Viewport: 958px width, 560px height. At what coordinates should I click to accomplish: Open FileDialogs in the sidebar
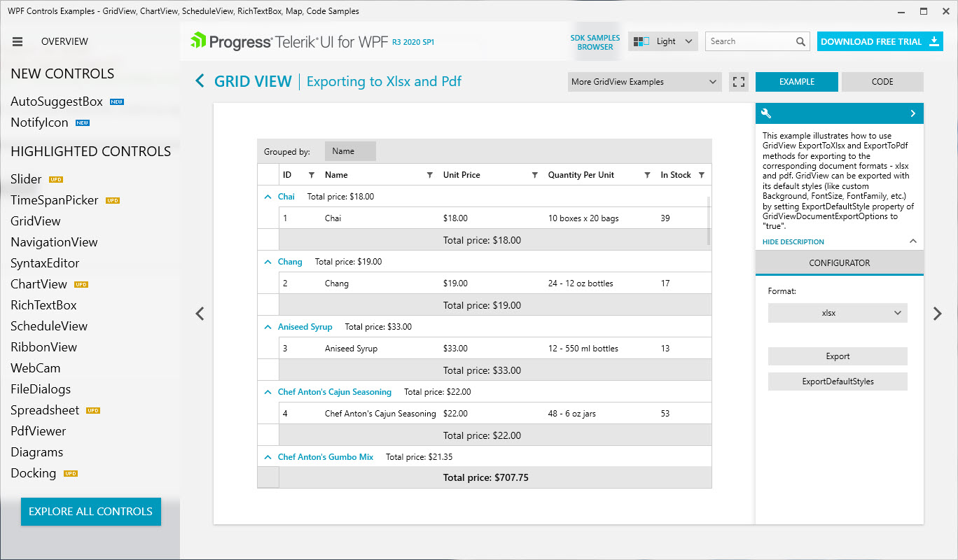point(41,389)
